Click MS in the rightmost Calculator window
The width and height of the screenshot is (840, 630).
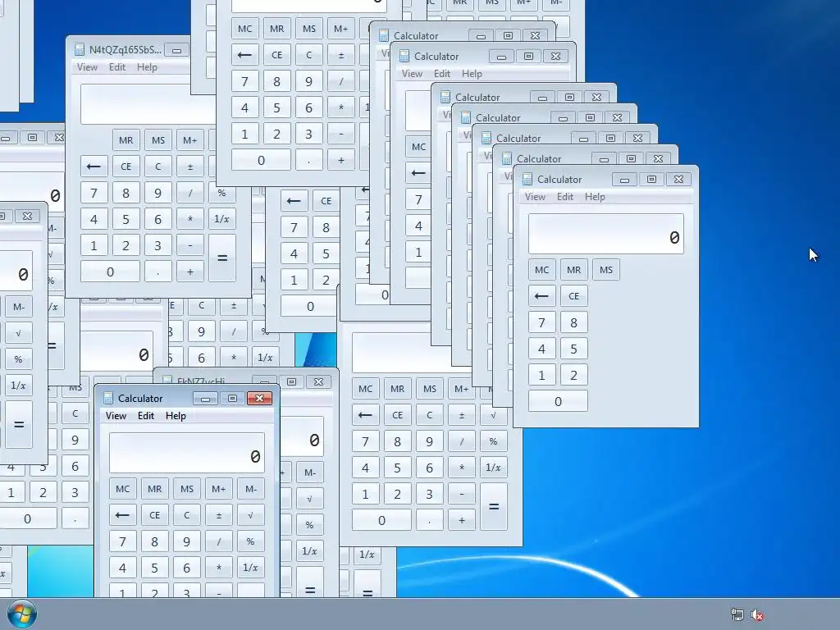pyautogui.click(x=606, y=270)
